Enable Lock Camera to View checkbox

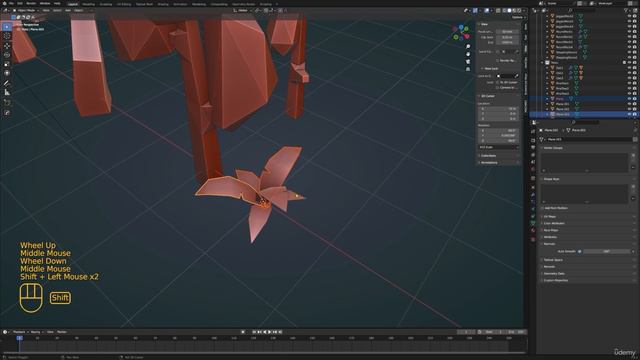(x=498, y=88)
